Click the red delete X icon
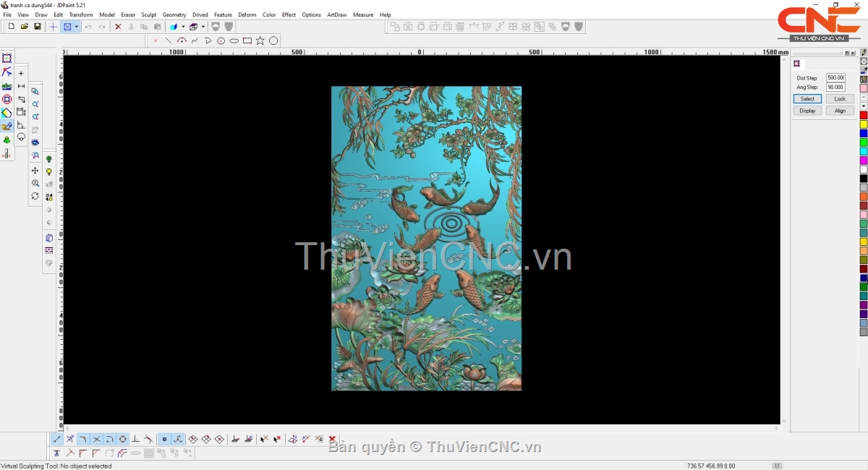 (x=118, y=27)
